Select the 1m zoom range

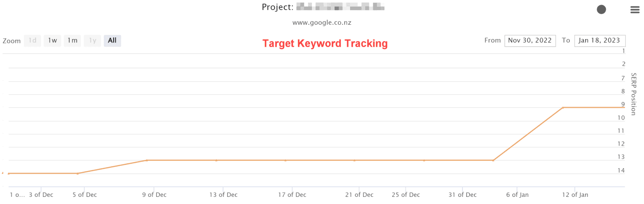(73, 41)
